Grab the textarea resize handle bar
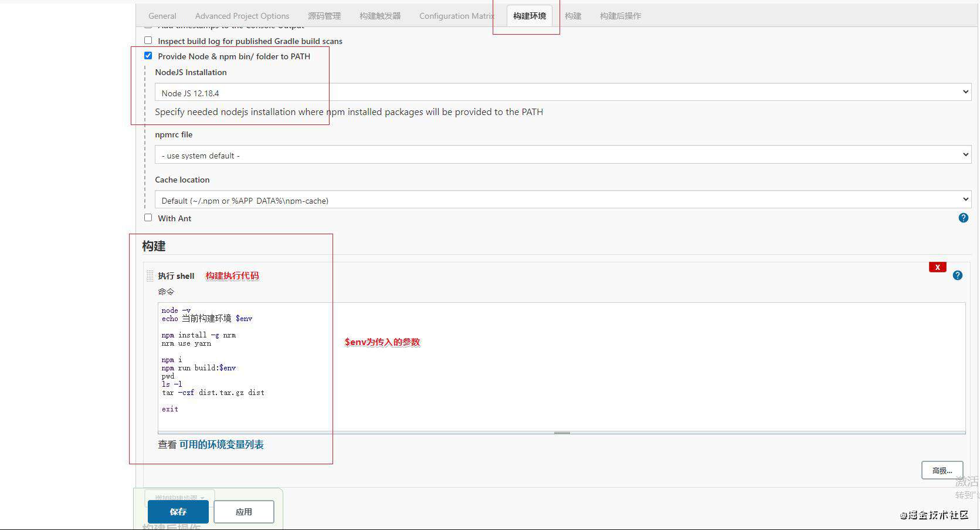980x530 pixels. point(561,433)
